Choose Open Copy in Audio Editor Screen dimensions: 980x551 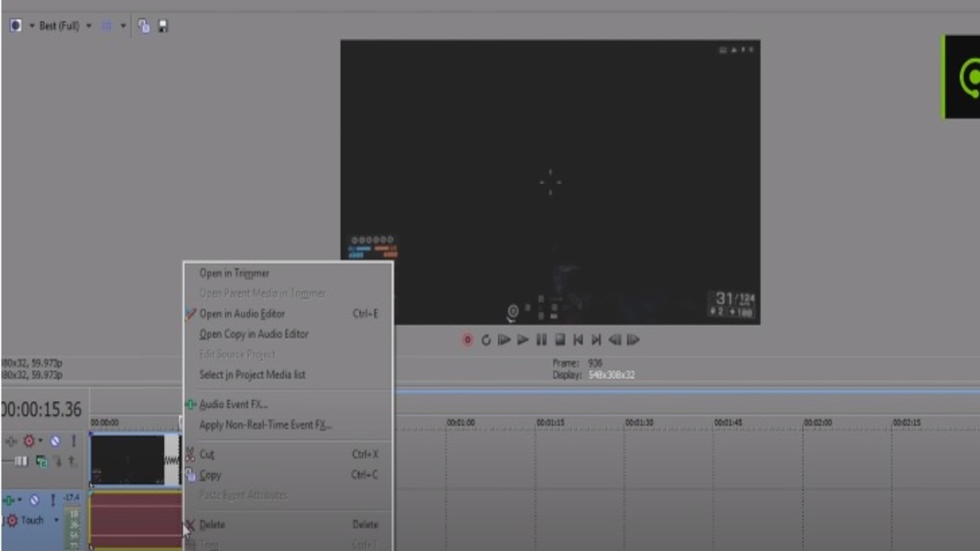coord(288,334)
